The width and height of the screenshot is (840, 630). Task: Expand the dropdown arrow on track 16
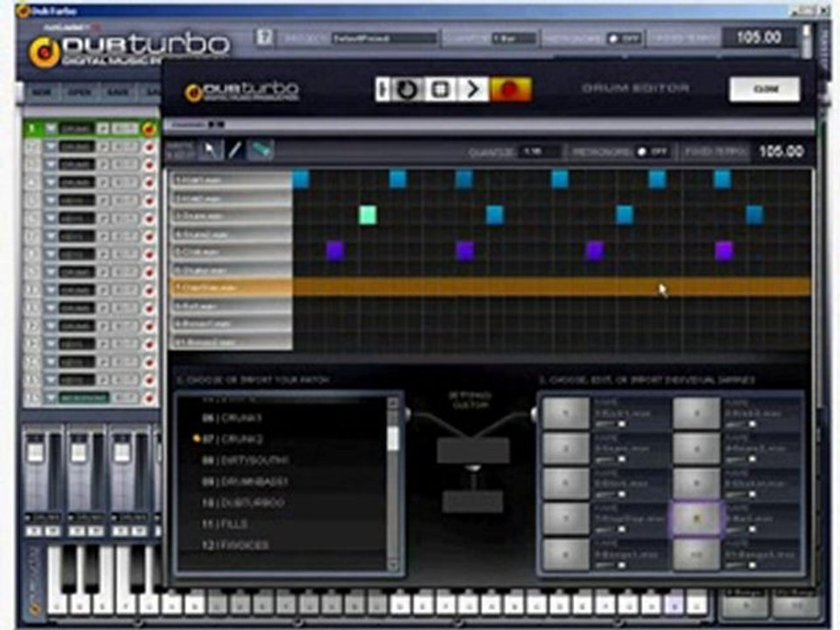(x=51, y=398)
